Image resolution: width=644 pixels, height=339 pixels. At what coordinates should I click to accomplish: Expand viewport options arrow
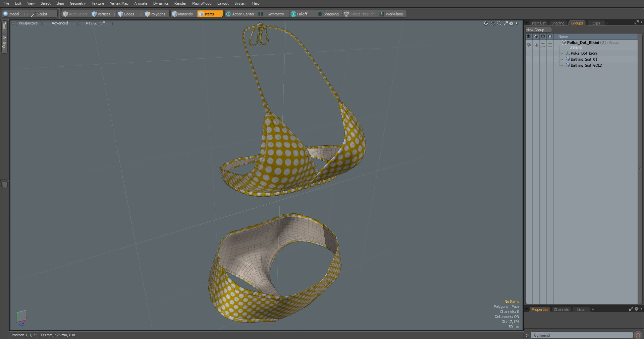coord(517,23)
